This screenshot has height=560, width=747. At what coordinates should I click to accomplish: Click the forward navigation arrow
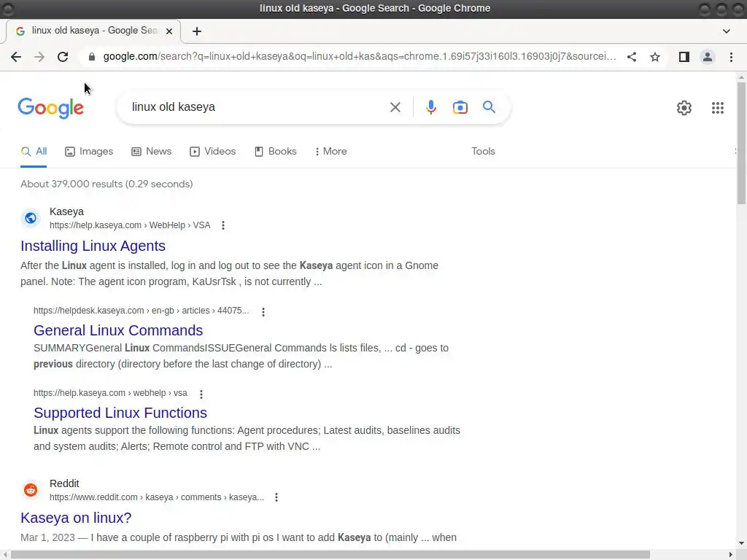39,57
